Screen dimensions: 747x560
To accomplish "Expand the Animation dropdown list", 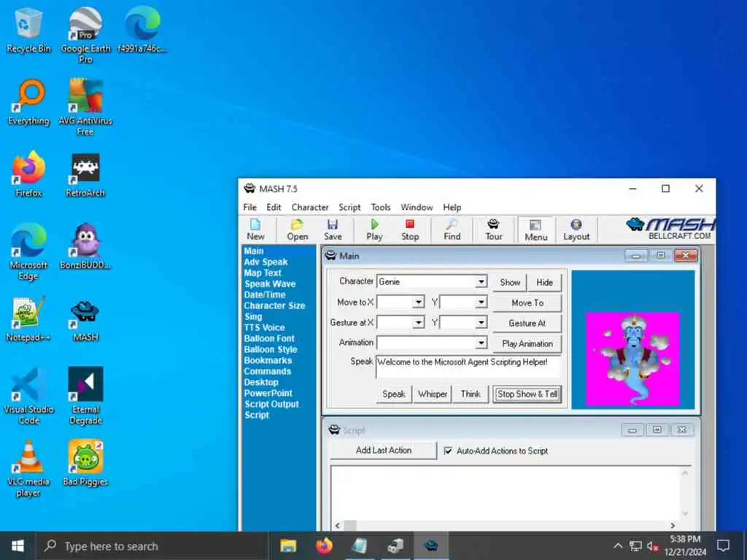I will point(481,343).
